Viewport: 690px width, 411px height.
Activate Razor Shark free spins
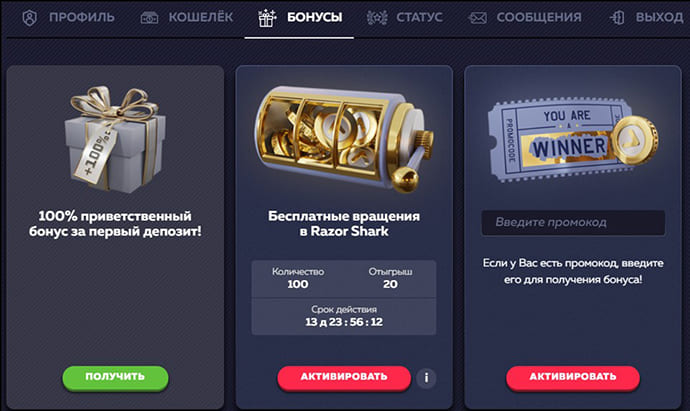pos(344,378)
